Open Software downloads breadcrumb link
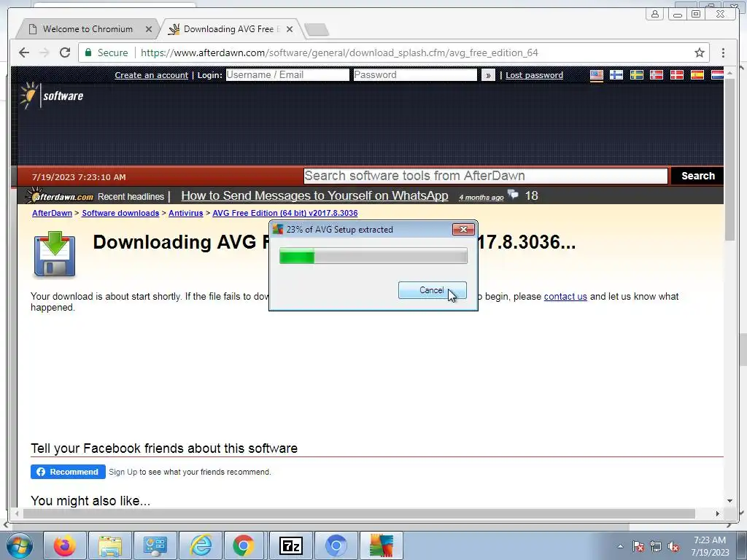Viewport: 747px width, 560px height. click(x=120, y=213)
